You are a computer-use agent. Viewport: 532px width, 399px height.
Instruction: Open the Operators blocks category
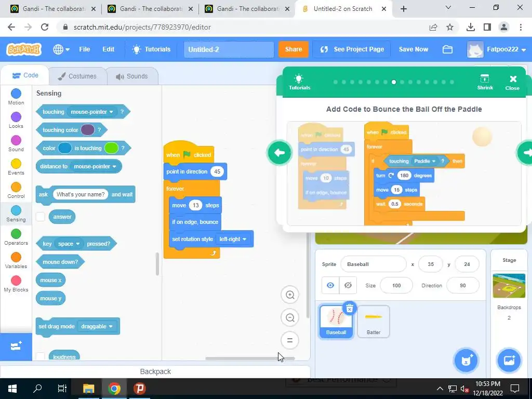(x=16, y=237)
